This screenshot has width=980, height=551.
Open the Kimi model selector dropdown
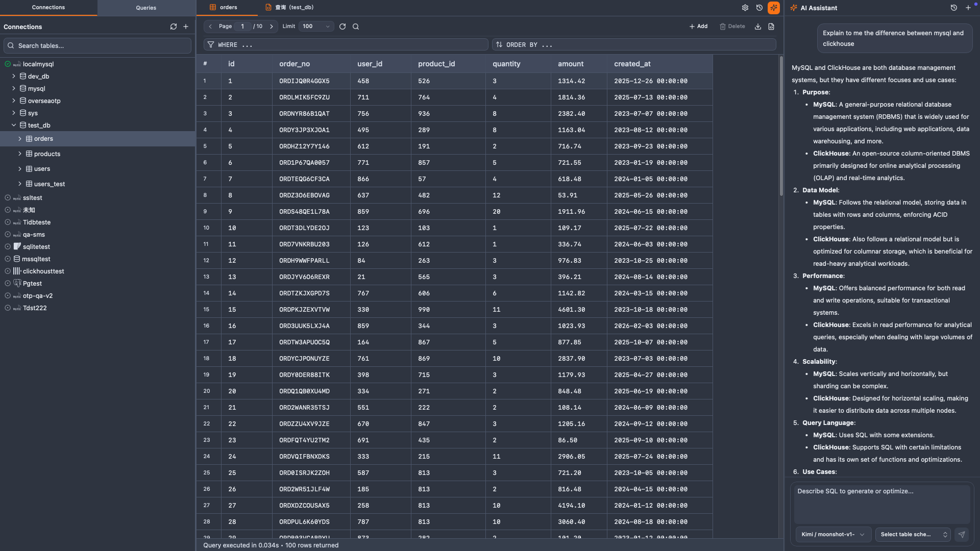(x=833, y=534)
